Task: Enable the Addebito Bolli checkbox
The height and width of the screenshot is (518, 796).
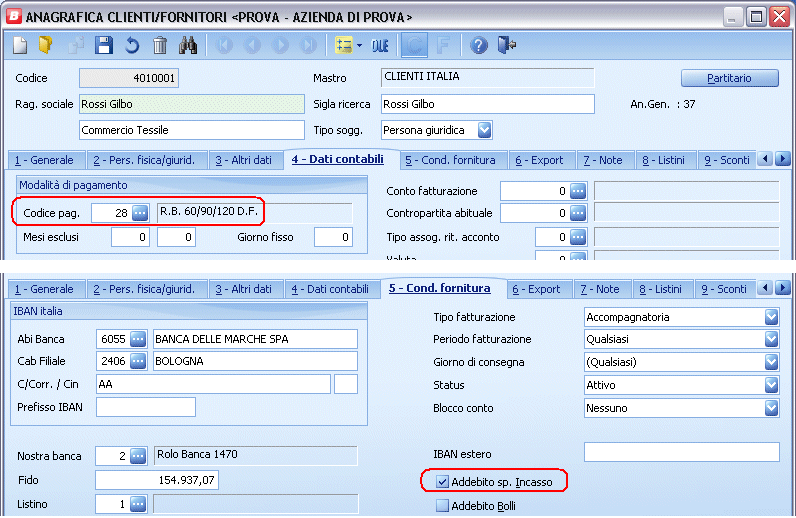Action: click(x=442, y=506)
